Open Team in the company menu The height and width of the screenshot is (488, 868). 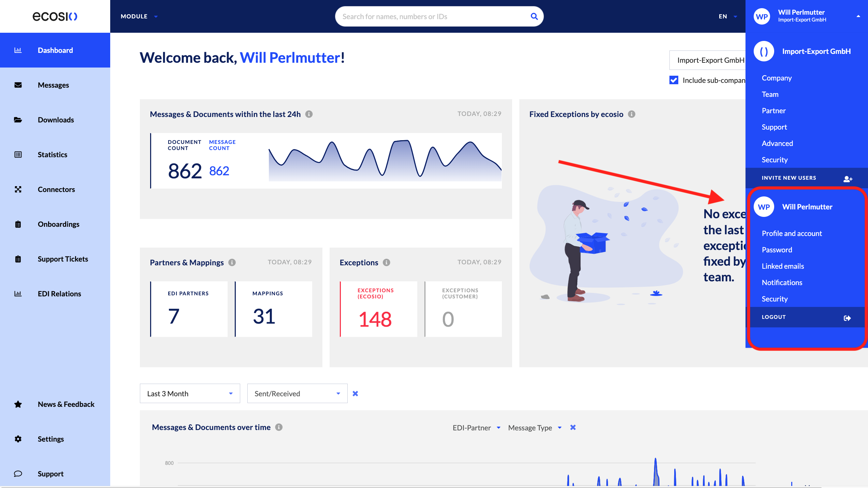[770, 94]
